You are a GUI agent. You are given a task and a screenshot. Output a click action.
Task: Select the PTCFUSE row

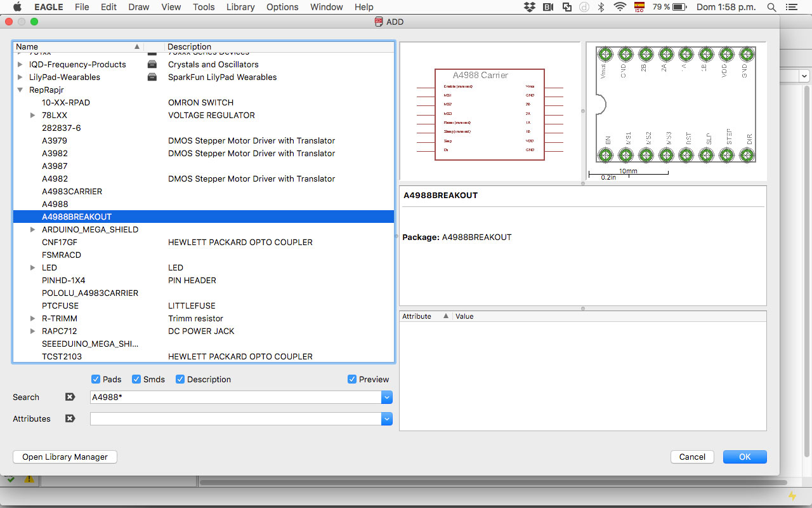[204, 305]
